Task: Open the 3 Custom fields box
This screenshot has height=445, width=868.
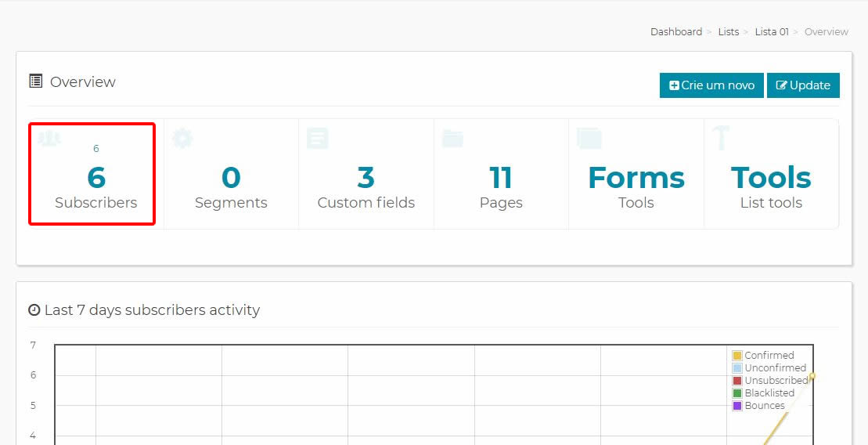Action: [366, 174]
